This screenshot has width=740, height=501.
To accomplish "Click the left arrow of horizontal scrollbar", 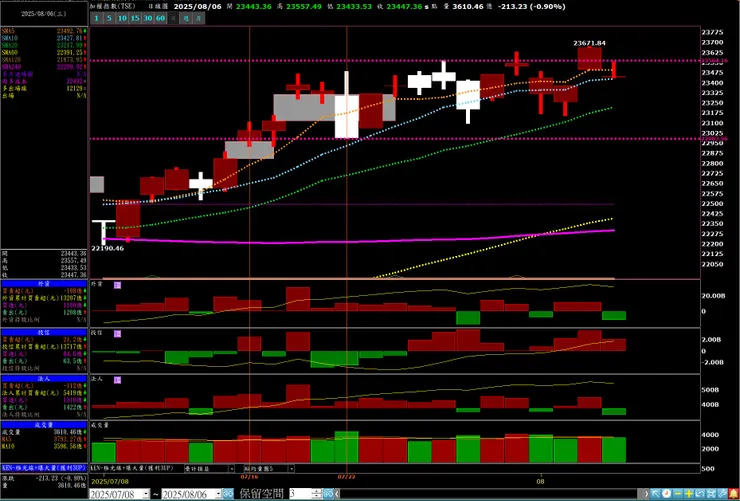I will click(336, 494).
